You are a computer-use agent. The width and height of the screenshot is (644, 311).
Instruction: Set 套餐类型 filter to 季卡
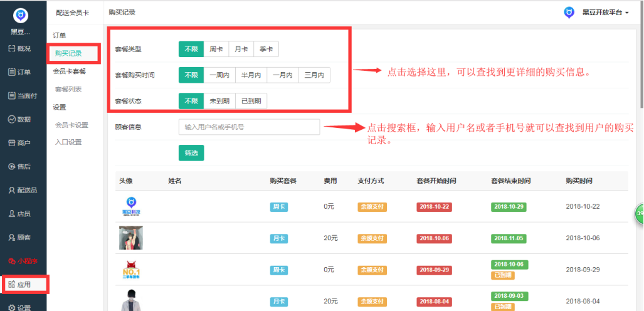266,50
